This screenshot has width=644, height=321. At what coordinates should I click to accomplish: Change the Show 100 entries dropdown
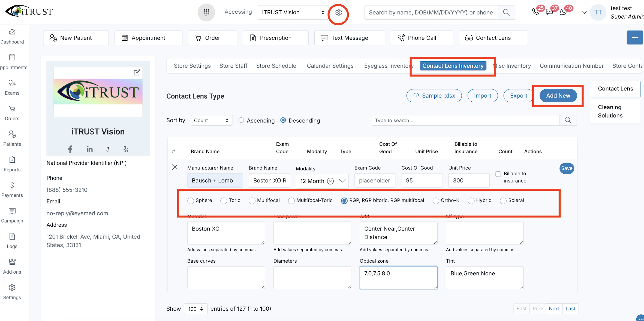click(195, 309)
